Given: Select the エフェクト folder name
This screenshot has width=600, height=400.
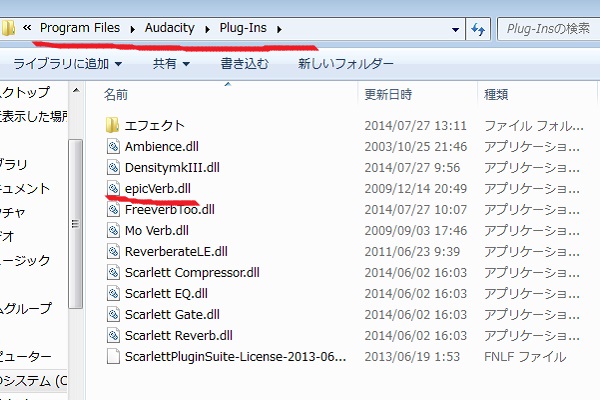Looking at the screenshot, I should [155, 126].
